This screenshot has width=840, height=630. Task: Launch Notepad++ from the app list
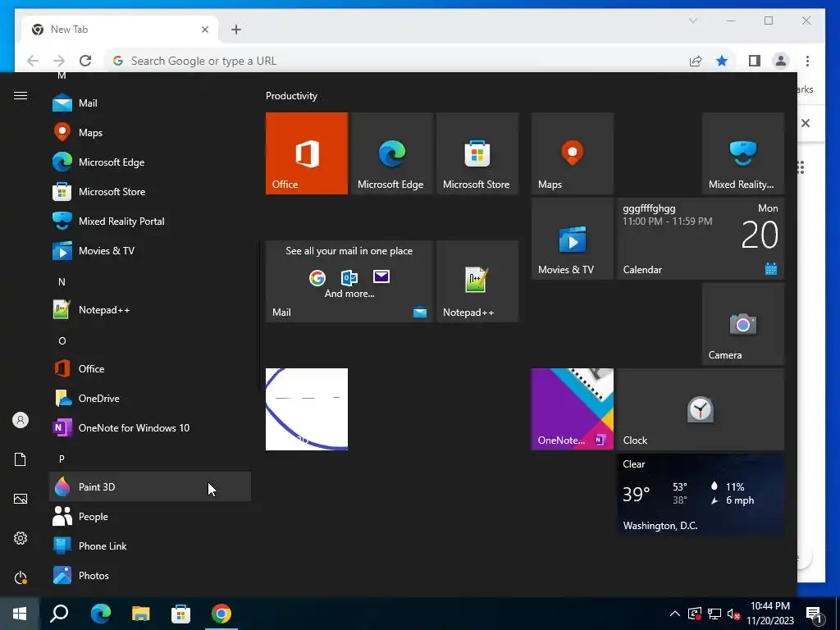point(149,309)
